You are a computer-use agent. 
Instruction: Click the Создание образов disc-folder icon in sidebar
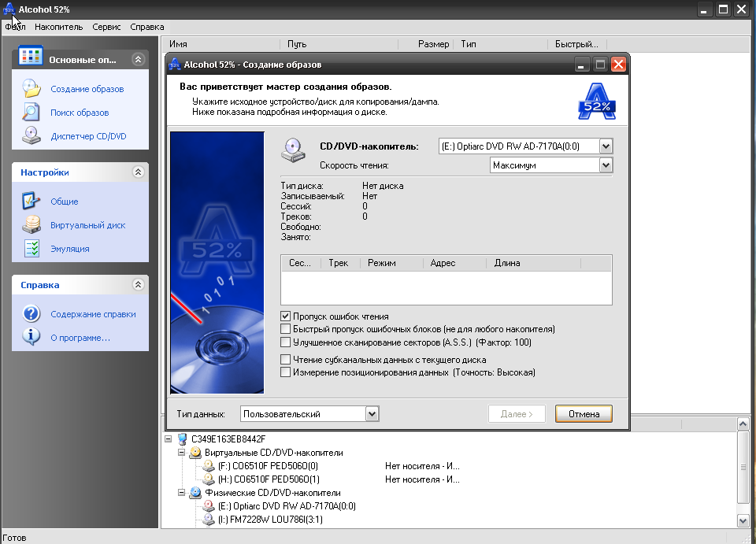pos(31,89)
